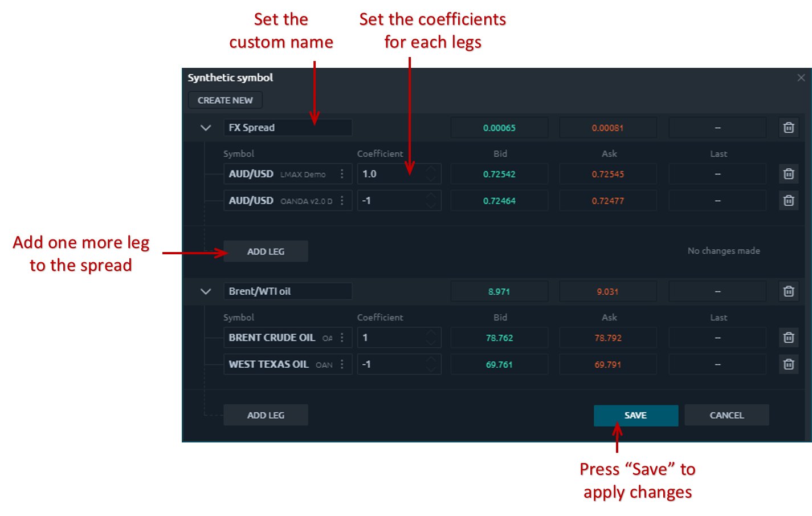Cancel the synthetic symbol changes
Image resolution: width=812 pixels, height=516 pixels.
(727, 415)
